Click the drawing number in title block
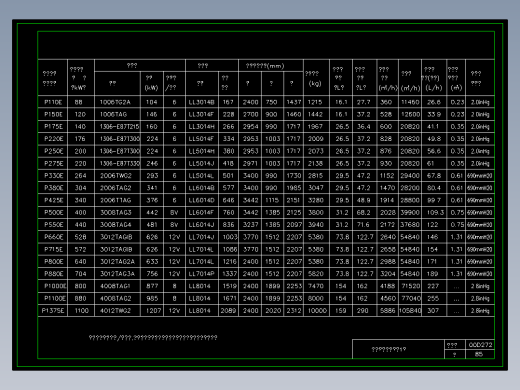This screenshot has height=390, width=520. (x=480, y=345)
